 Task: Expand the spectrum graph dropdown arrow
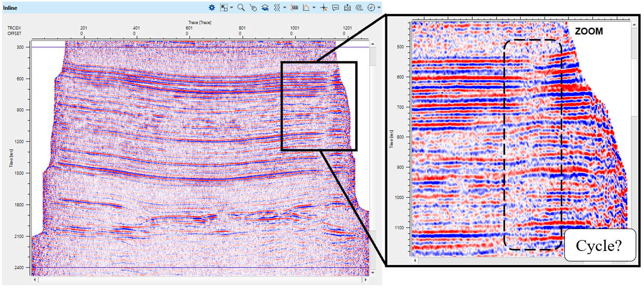(313, 8)
